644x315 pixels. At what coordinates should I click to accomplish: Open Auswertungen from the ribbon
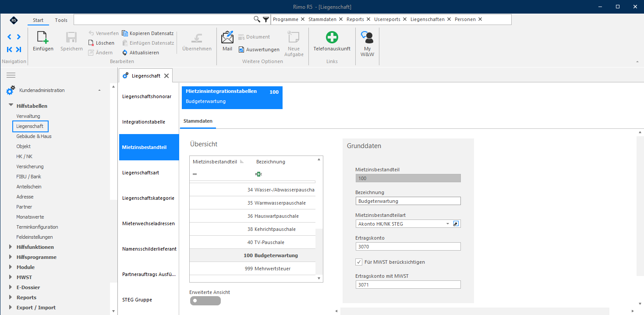[259, 50]
